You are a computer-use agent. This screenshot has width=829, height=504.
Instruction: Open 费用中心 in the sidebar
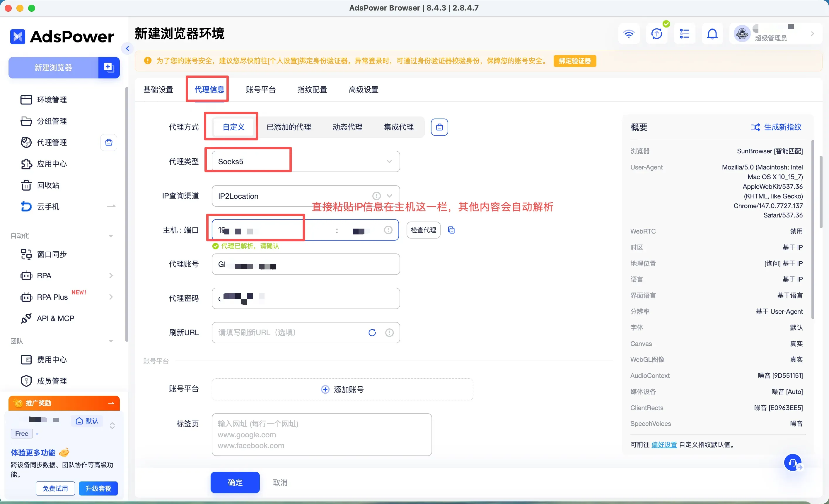52,359
